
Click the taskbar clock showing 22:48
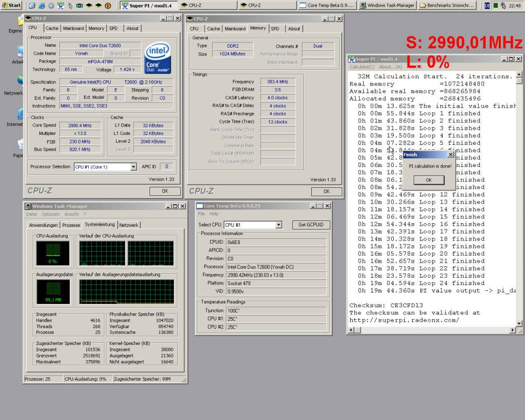[514, 6]
